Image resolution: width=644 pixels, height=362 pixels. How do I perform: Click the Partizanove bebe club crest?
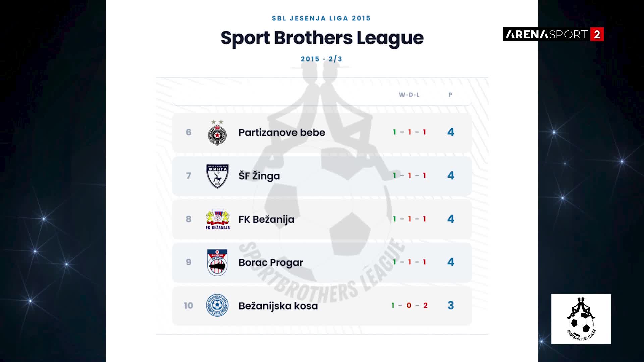tap(217, 133)
